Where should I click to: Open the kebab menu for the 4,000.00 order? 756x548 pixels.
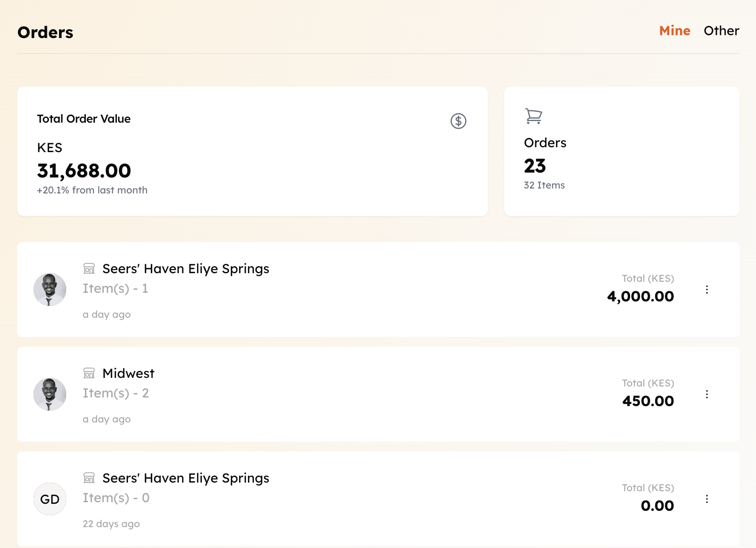707,290
